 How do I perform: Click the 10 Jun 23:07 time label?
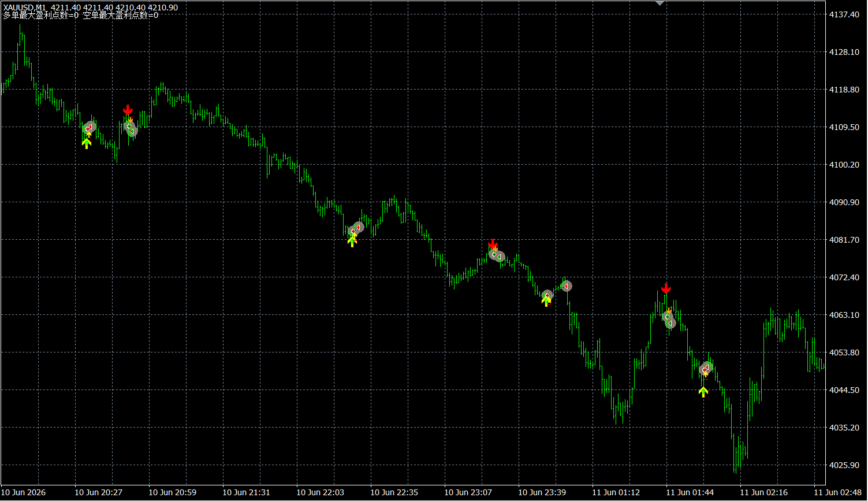click(468, 493)
